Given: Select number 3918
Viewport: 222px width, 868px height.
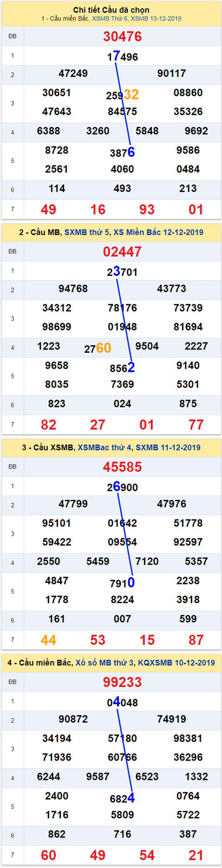Looking at the screenshot, I should 188,600.
